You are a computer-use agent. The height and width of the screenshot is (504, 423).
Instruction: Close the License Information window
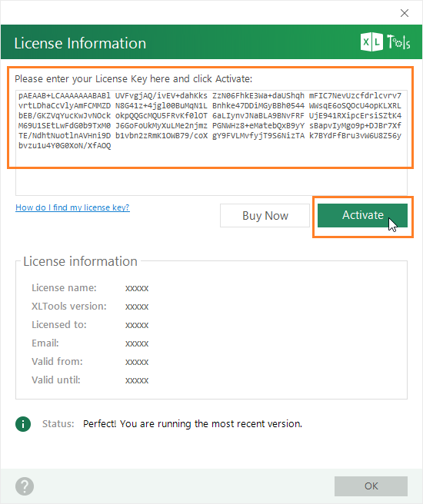405,13
